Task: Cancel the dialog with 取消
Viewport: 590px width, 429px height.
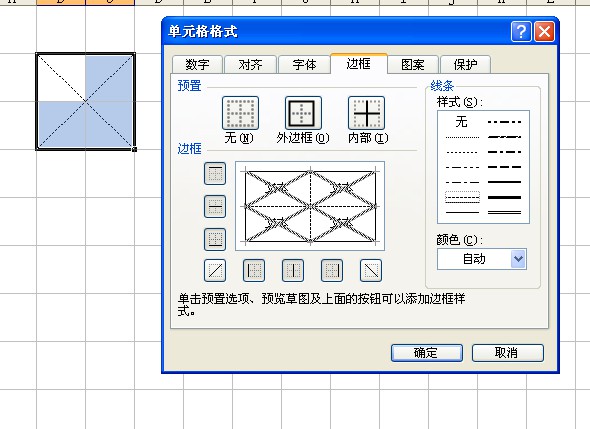Action: (508, 353)
